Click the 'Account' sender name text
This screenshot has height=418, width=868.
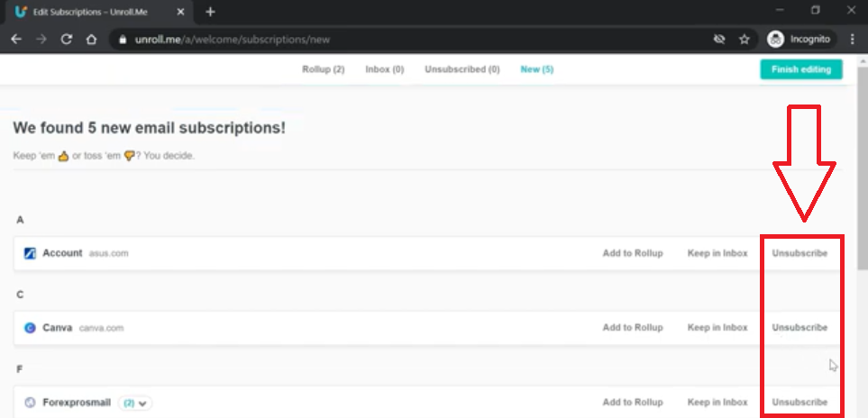[62, 253]
